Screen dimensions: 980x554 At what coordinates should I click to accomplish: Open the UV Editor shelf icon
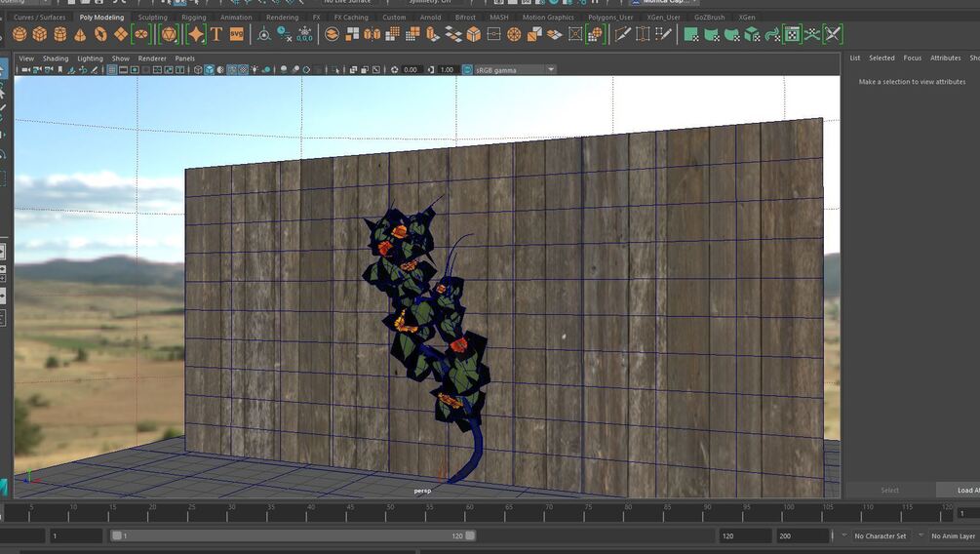(x=792, y=34)
